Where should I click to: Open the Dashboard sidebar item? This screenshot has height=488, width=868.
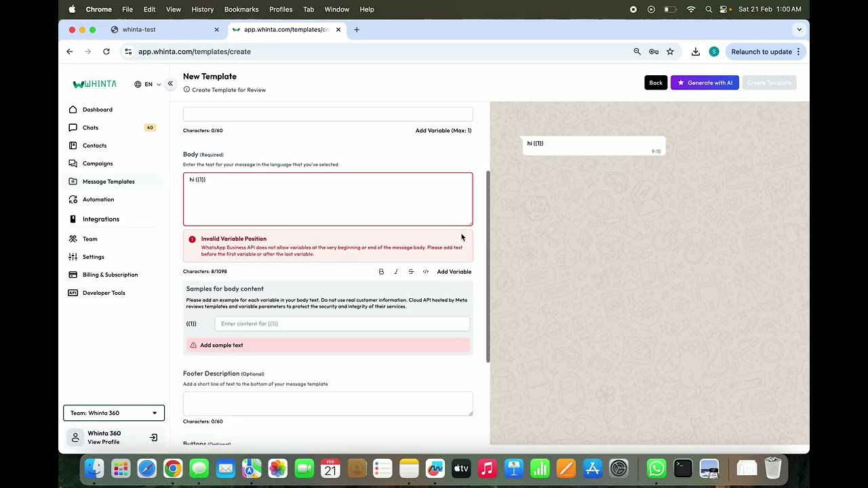(x=98, y=109)
